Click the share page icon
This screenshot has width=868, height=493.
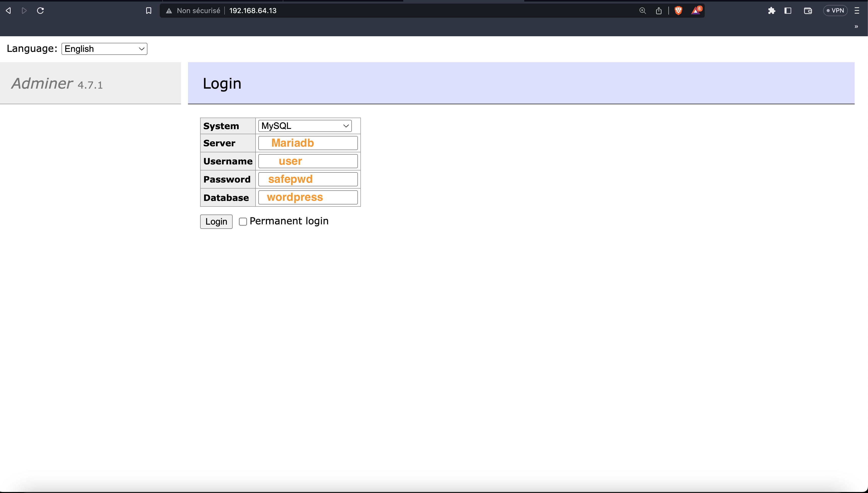[x=659, y=11]
